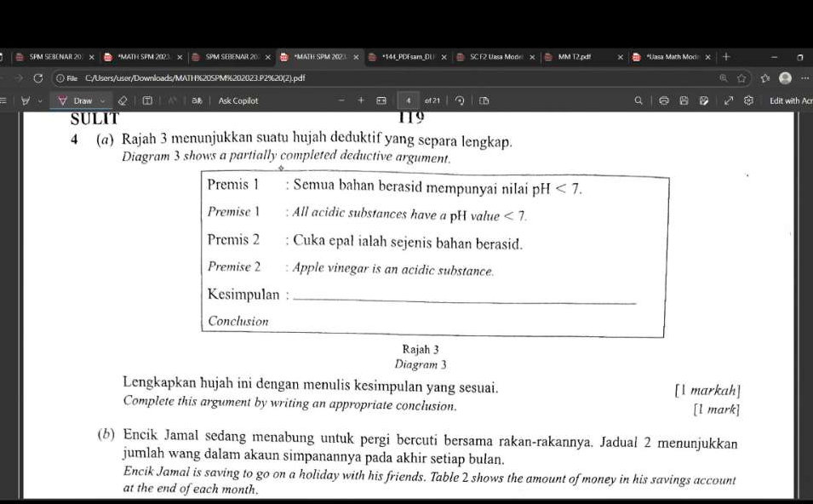813x504 pixels.
Task: Rotate the PDF page
Action: [x=461, y=100]
